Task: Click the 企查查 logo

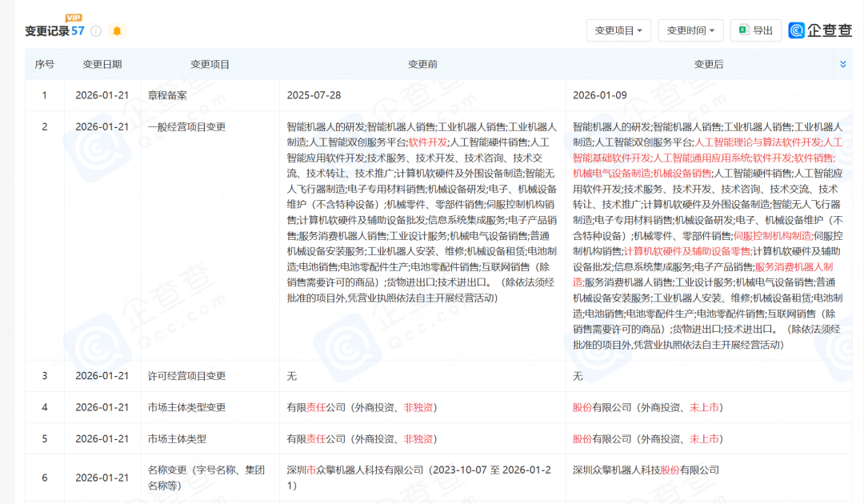Action: click(821, 30)
